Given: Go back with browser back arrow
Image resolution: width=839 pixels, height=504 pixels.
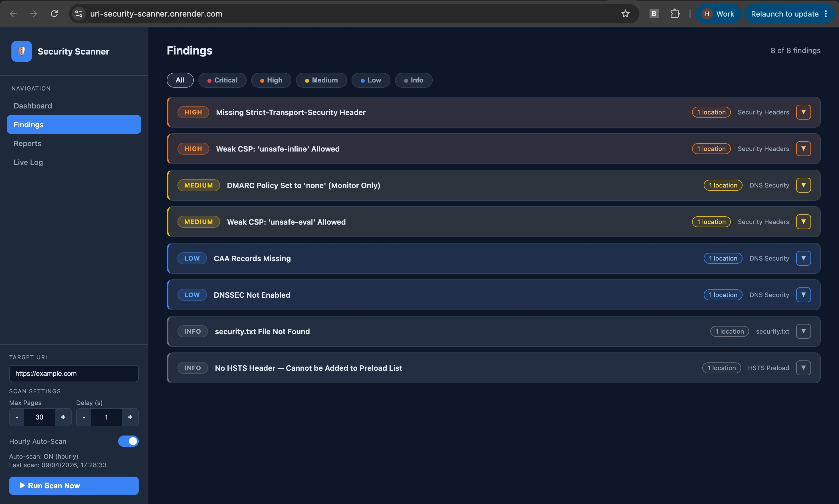Looking at the screenshot, I should click(x=13, y=14).
